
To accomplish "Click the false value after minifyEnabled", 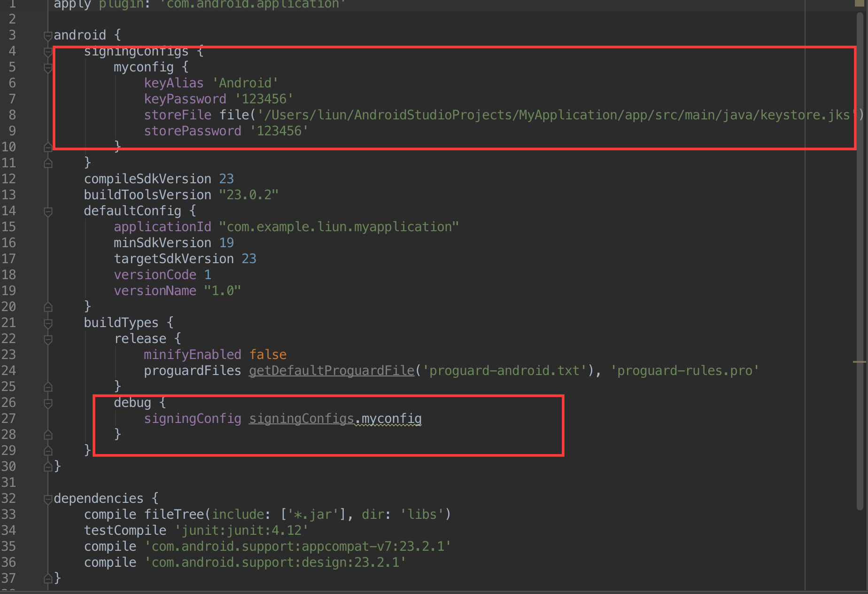I will coord(268,355).
